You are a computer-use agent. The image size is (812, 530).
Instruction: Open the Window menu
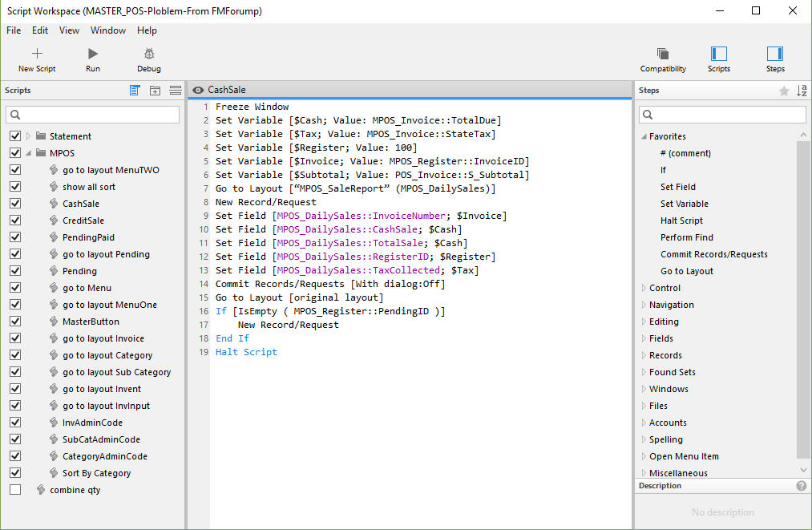click(108, 30)
